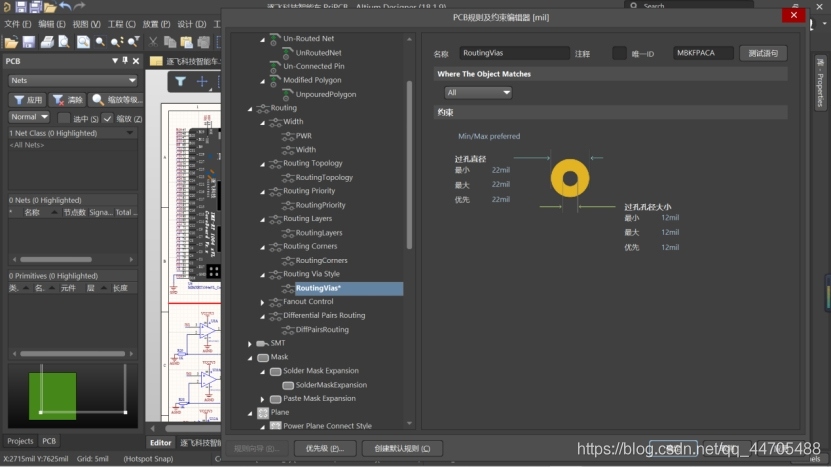Click the floppy disk Save toolbar icon

coord(29,42)
